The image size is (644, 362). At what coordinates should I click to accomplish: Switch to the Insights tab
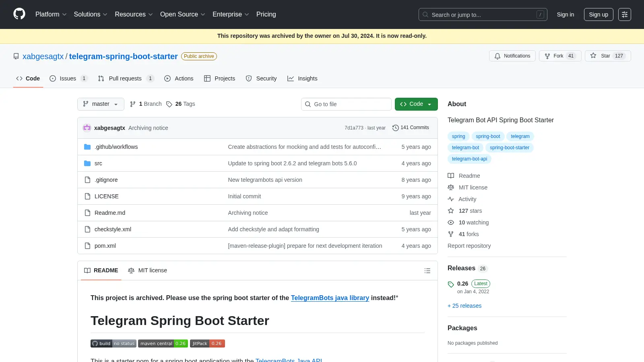(302, 78)
